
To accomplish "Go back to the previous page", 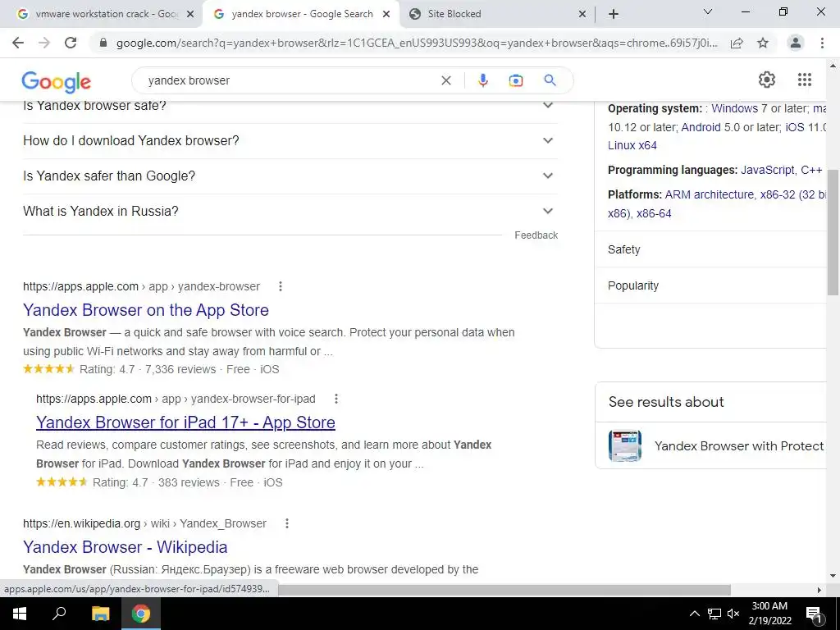I will point(18,43).
